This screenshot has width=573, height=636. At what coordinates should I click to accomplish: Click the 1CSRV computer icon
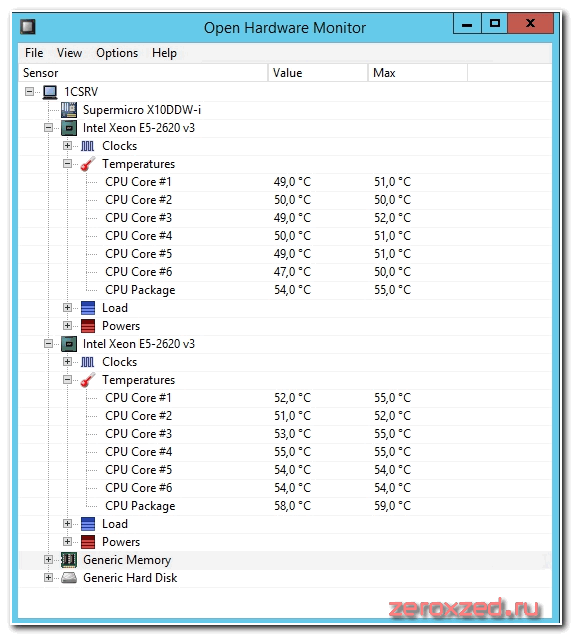tap(50, 92)
